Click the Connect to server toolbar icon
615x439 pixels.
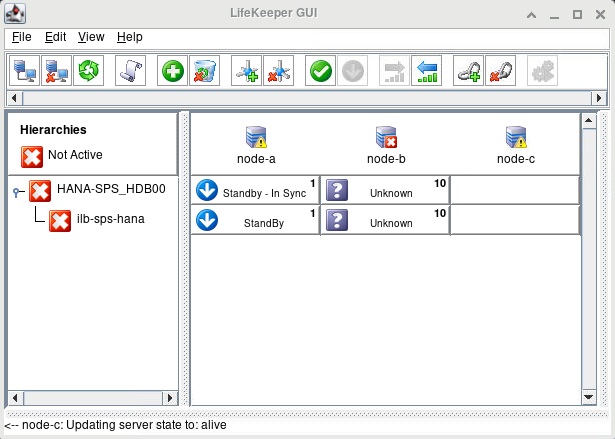click(24, 71)
